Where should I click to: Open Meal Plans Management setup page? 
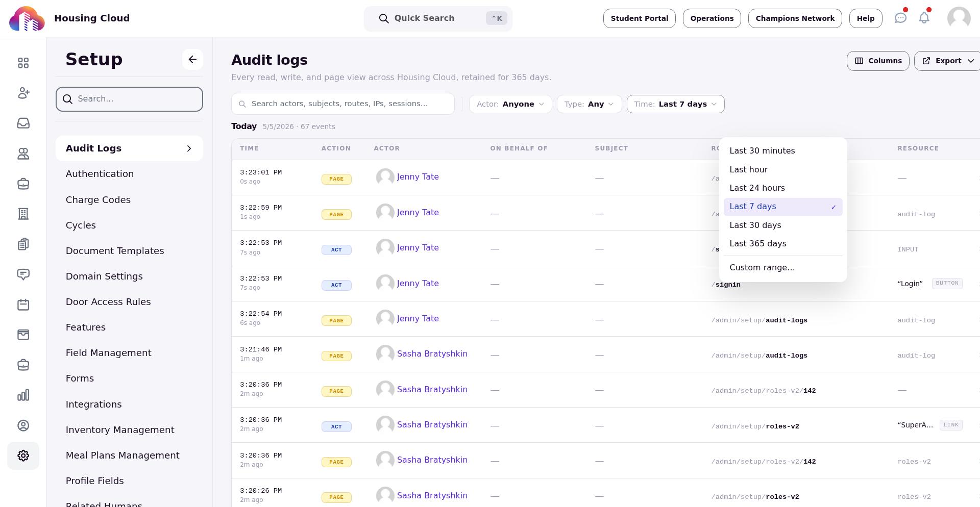(122, 455)
